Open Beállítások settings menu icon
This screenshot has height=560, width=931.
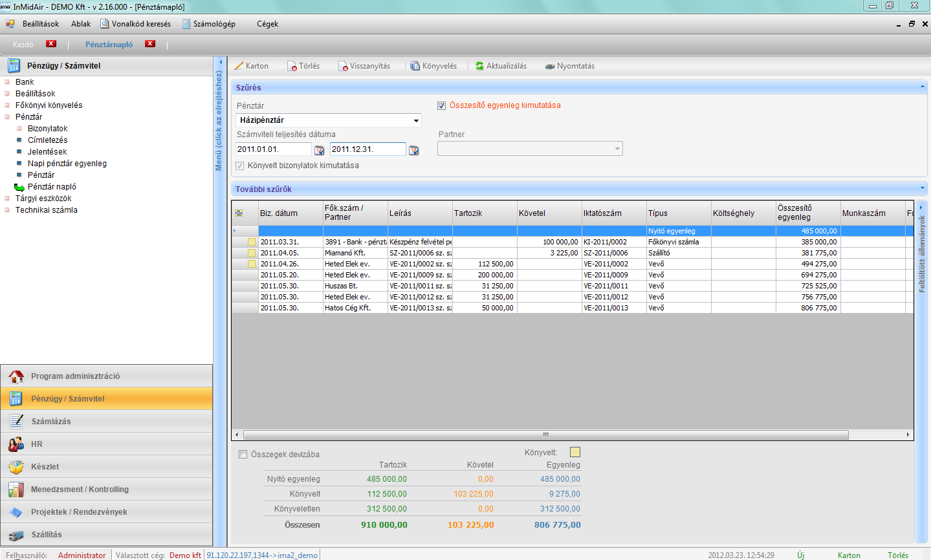point(10,24)
